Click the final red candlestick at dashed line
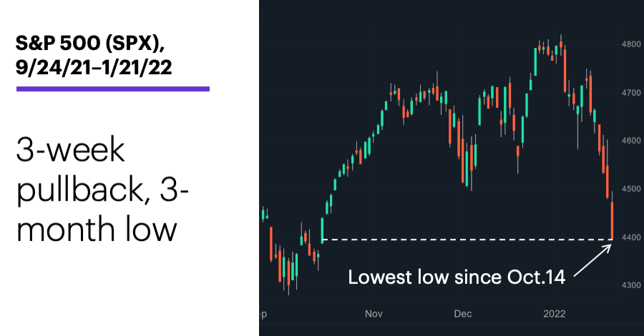Screen dimensions: 644x336 (x=612, y=220)
